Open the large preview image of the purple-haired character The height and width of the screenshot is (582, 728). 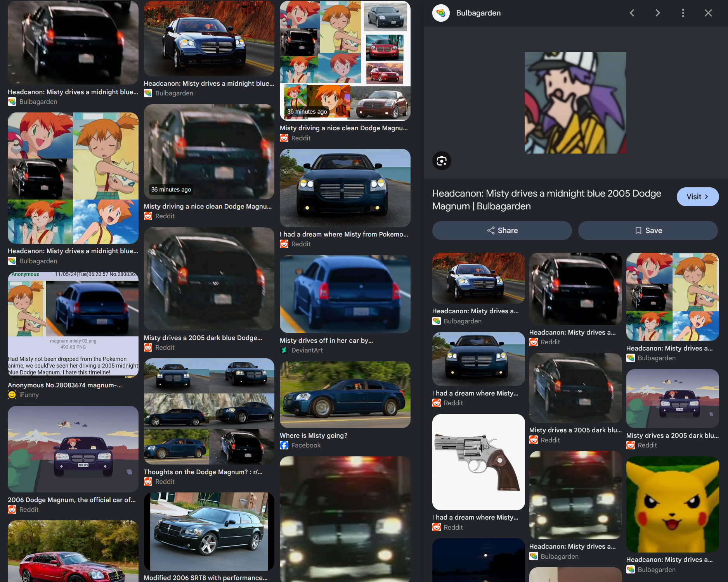point(575,103)
